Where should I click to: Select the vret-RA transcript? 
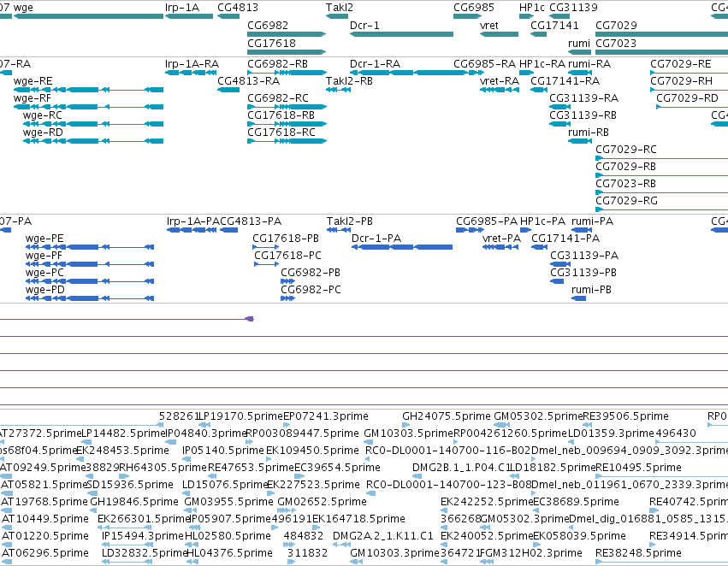tap(499, 90)
